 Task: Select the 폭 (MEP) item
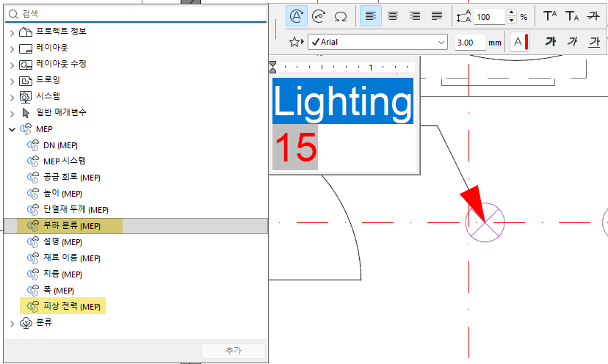coord(136,291)
